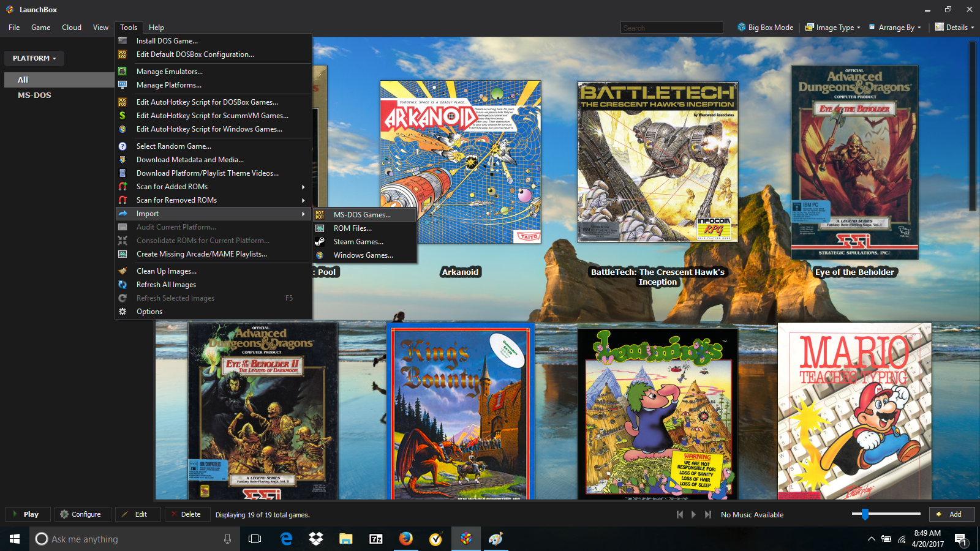Click the Select Random Game question-mark icon
Image resolution: width=980 pixels, height=551 pixels.
click(123, 146)
